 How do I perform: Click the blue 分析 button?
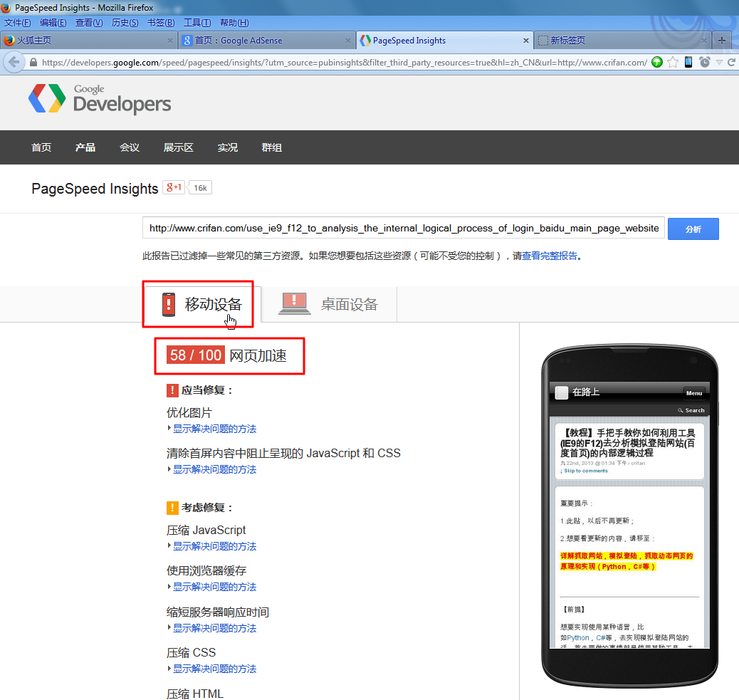693,229
